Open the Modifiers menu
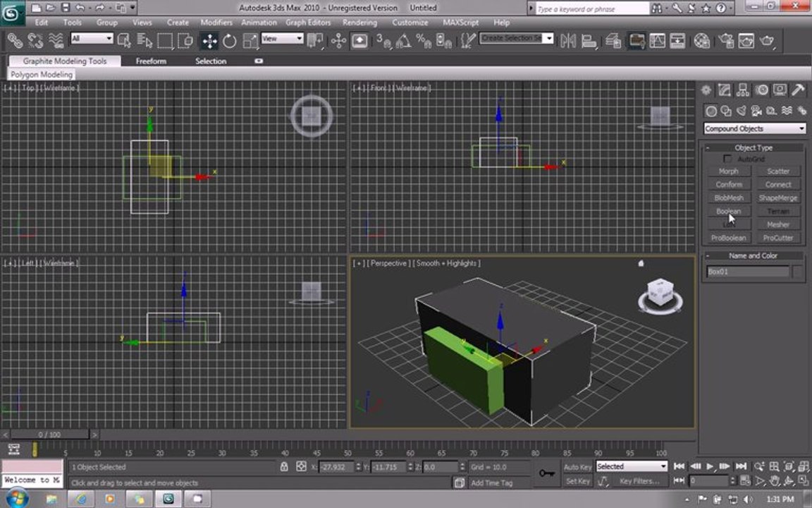 216,23
